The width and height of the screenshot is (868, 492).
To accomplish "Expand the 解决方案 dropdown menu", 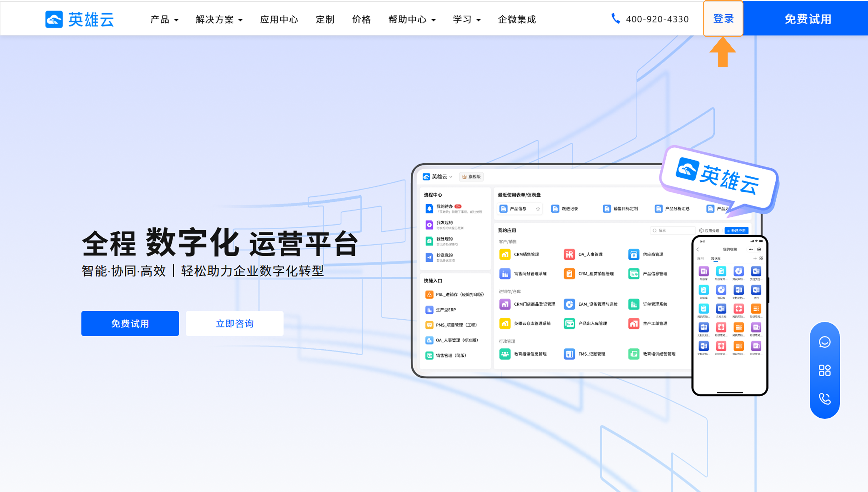I will (219, 20).
